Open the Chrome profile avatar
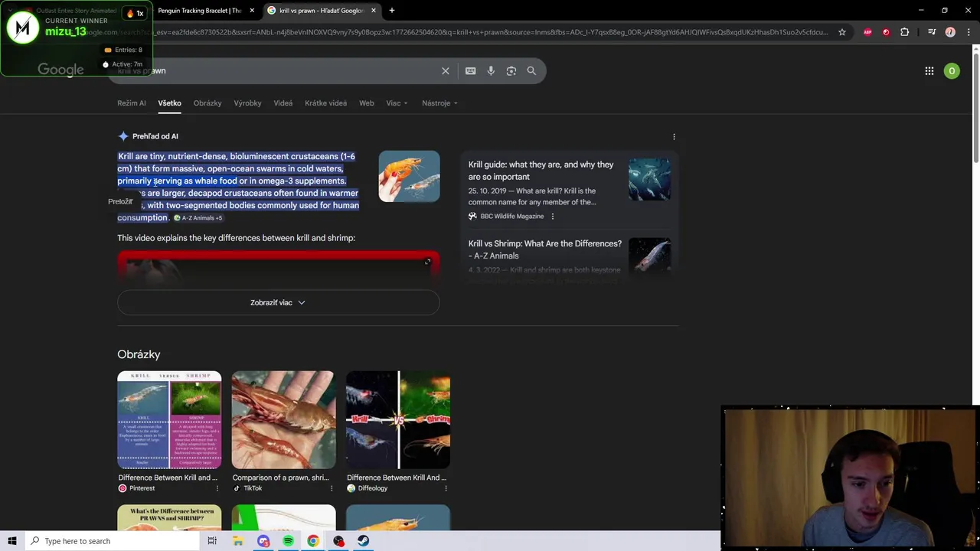This screenshot has height=551, width=980. pos(950,32)
